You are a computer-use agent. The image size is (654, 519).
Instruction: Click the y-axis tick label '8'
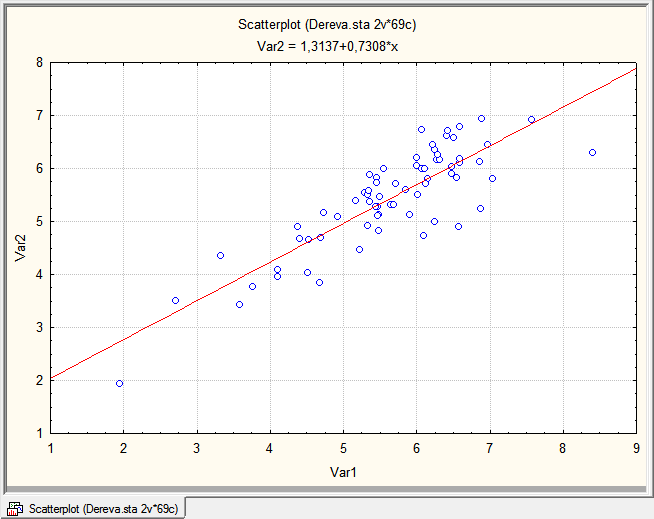click(x=40, y=63)
